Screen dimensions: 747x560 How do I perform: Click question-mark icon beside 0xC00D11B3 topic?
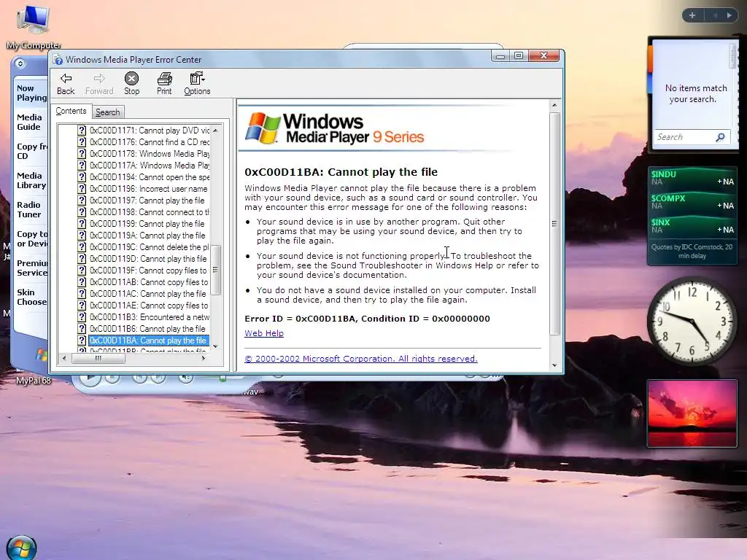pos(82,317)
